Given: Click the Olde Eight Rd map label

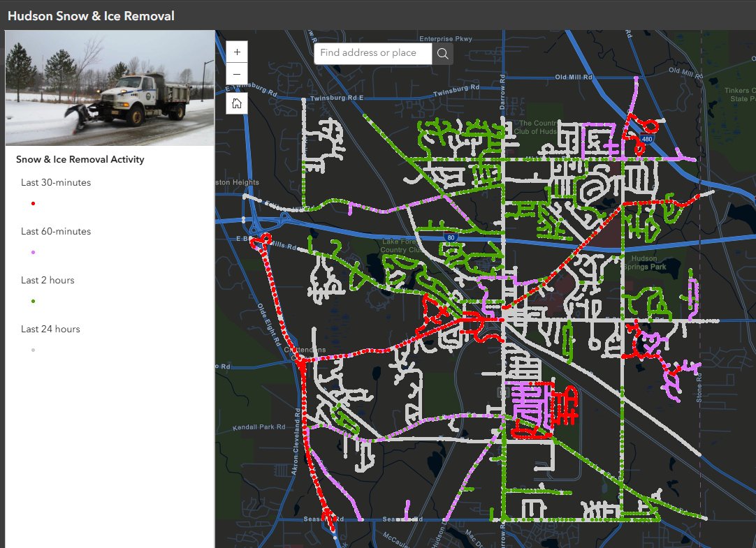Looking at the screenshot, I should pyautogui.click(x=268, y=324).
